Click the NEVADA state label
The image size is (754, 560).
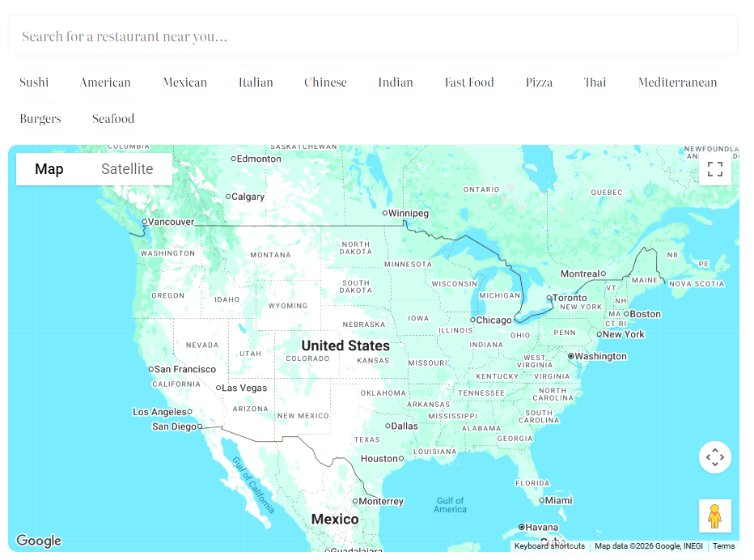202,345
